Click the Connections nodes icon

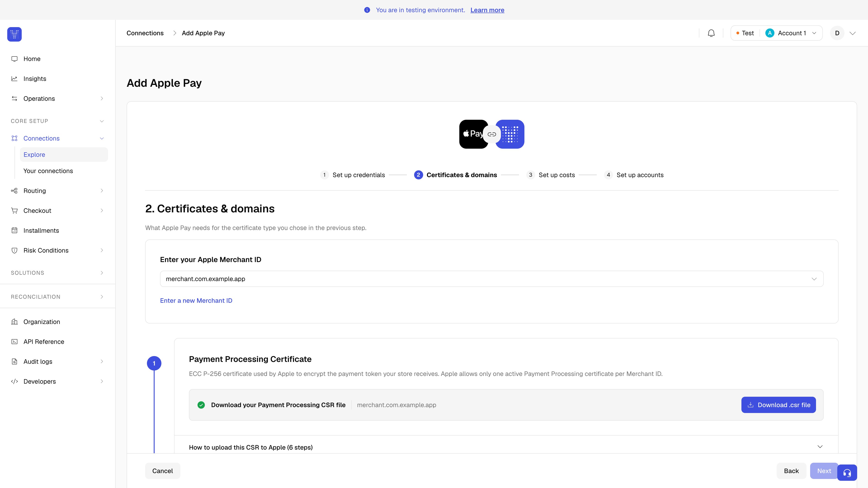coord(14,138)
